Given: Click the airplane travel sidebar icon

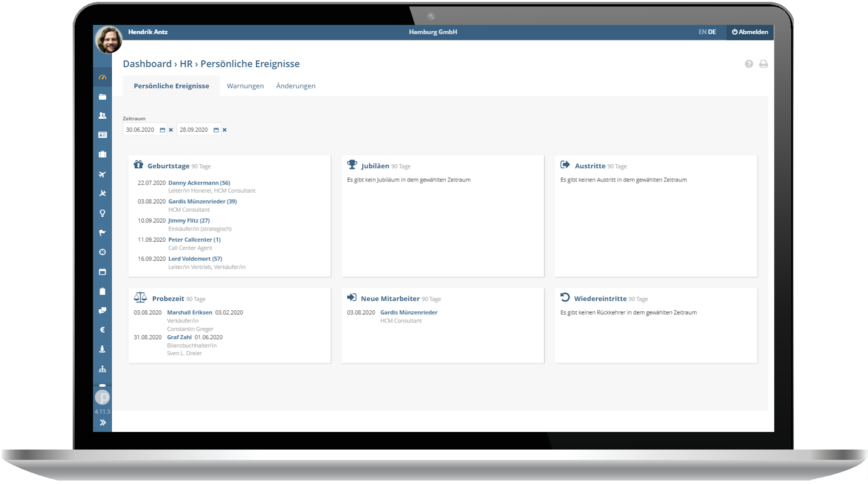Looking at the screenshot, I should click(102, 174).
